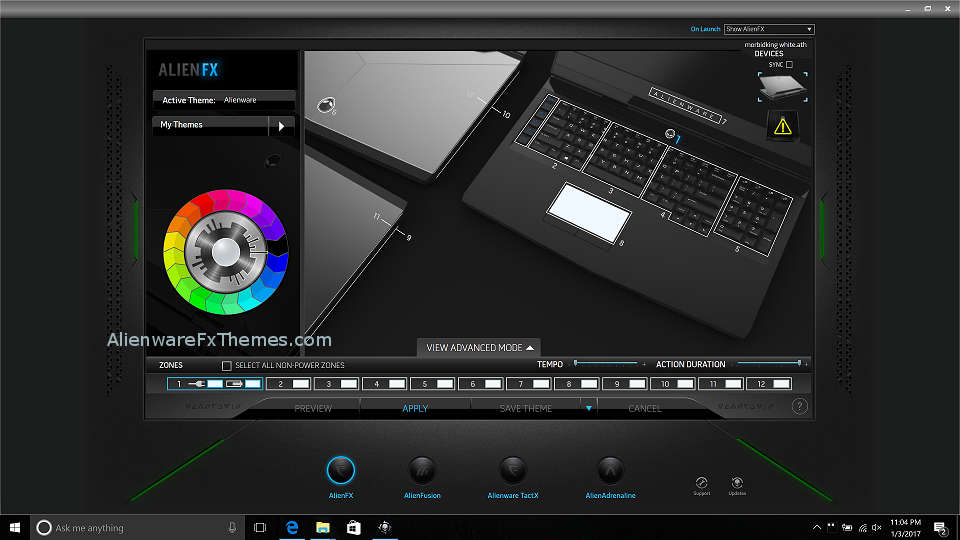The image size is (960, 540).
Task: Check for Updates icon
Action: 737,482
